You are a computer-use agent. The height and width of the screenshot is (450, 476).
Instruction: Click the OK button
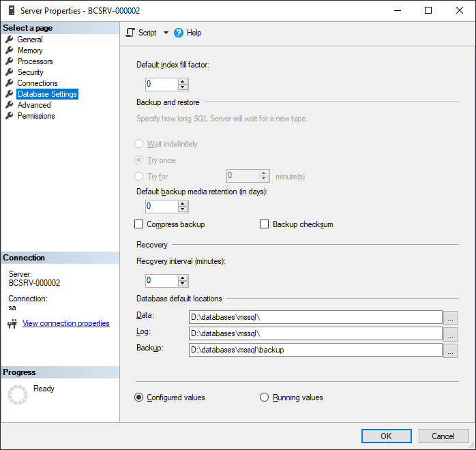click(387, 436)
